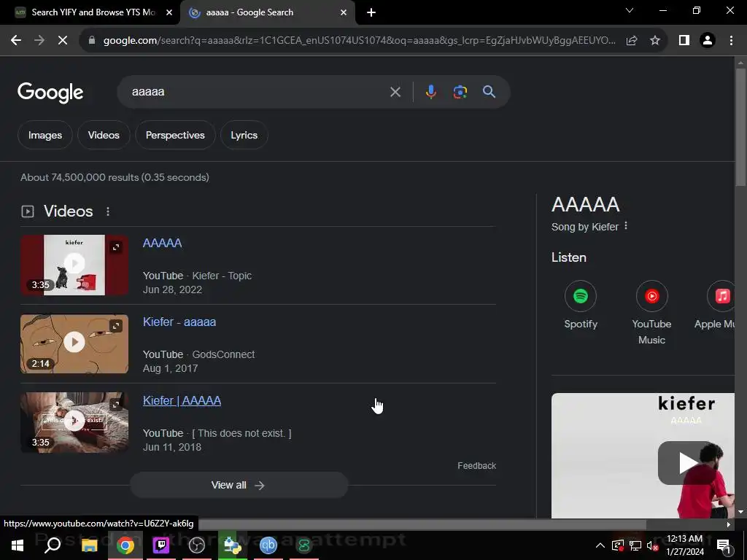Screen dimensions: 747x560
Task: Play the kiefer video in knowledge panel
Action: tap(687, 463)
